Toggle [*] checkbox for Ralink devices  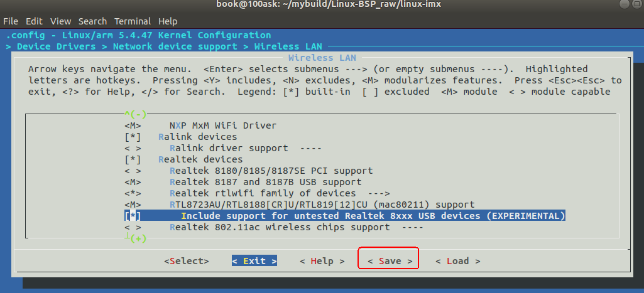pos(133,137)
